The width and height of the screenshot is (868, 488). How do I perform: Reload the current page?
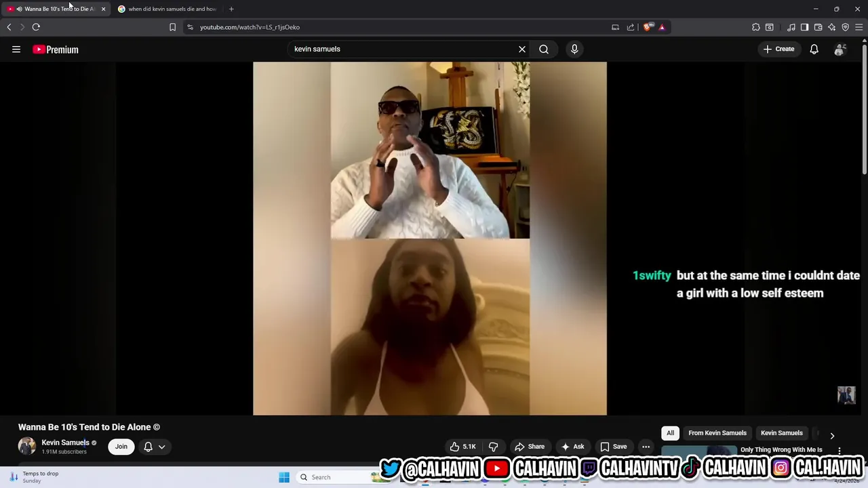click(x=36, y=27)
